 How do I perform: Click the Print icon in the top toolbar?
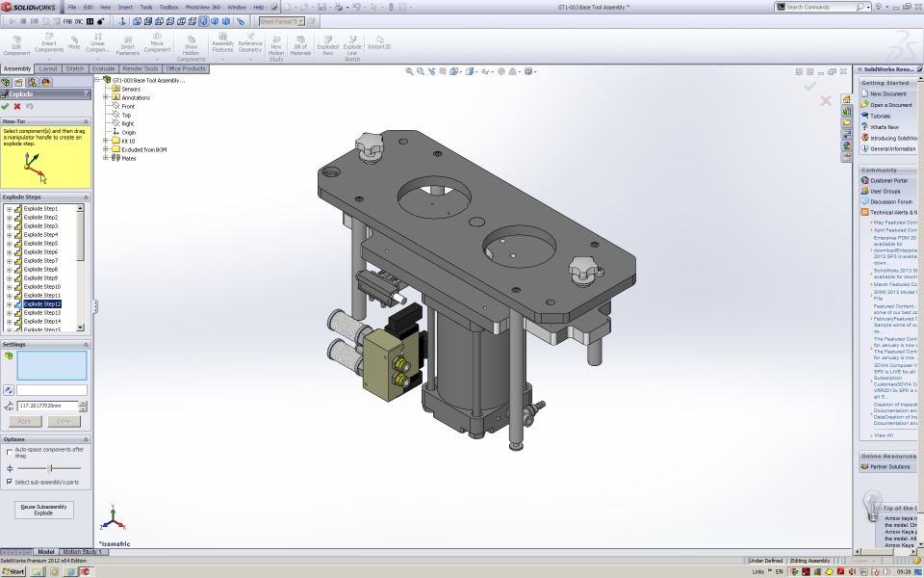(338, 7)
